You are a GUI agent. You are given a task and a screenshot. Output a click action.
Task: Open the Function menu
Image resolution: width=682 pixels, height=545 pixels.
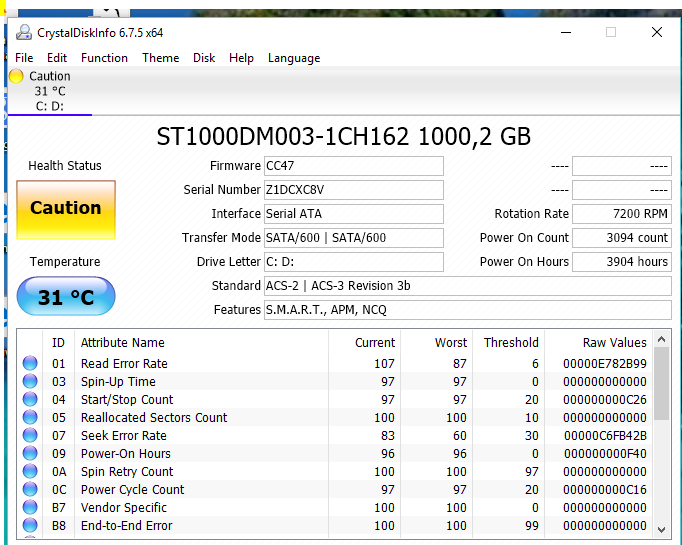click(x=104, y=58)
